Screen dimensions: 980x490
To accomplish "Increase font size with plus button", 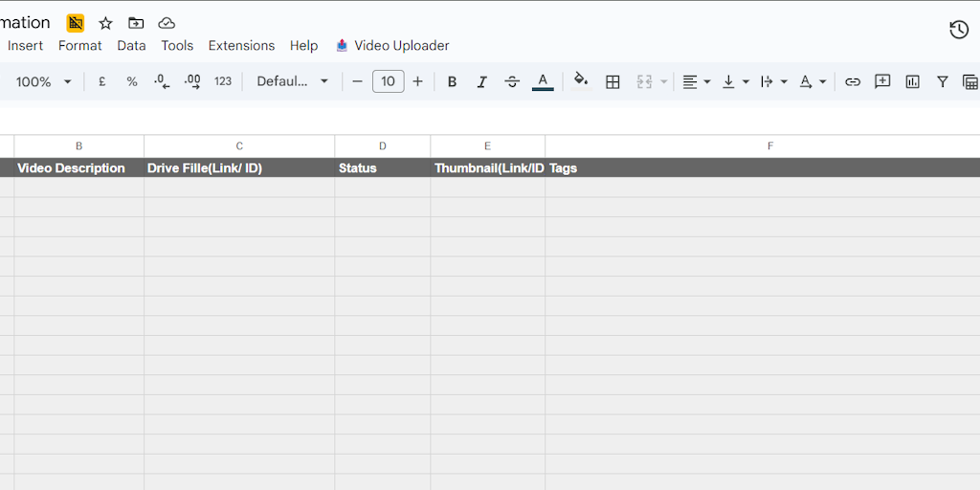I will 417,82.
